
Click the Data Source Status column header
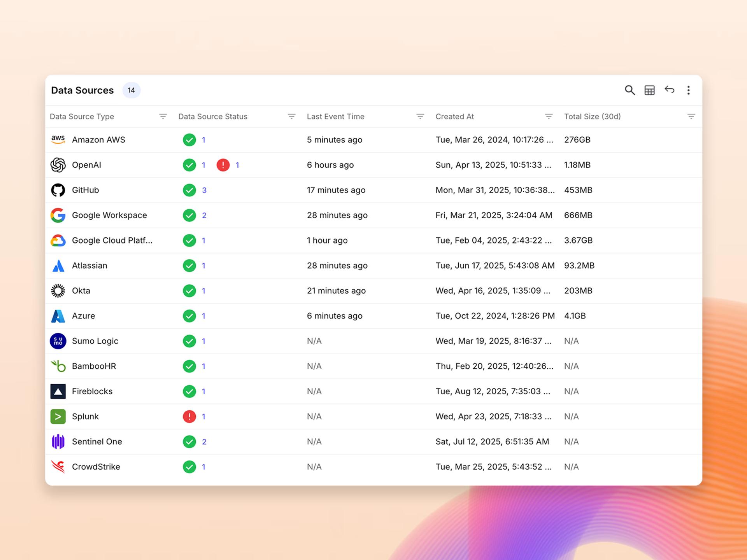[x=213, y=117]
